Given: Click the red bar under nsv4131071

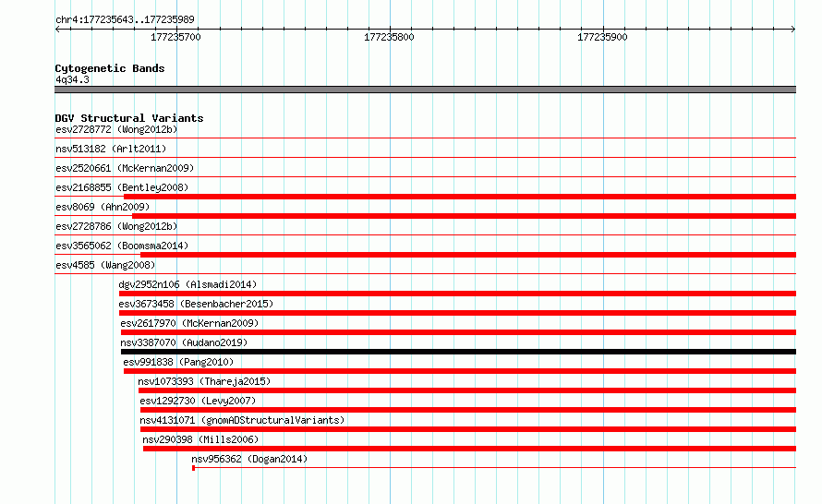Looking at the screenshot, I should coord(468,429).
